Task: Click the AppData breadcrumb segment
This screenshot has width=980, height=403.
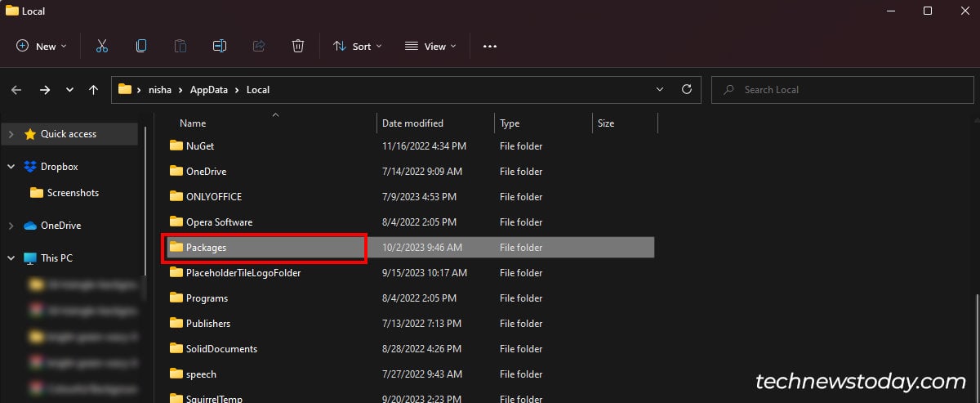Action: [209, 90]
